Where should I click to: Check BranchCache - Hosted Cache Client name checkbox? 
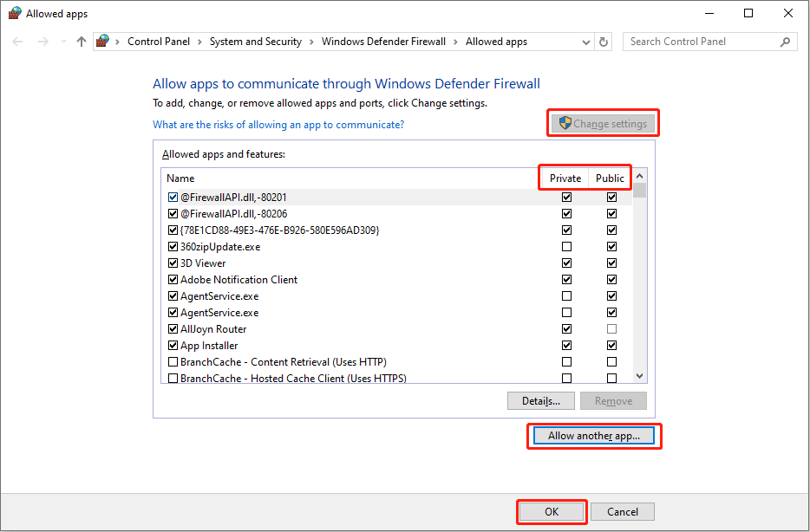pyautogui.click(x=173, y=379)
